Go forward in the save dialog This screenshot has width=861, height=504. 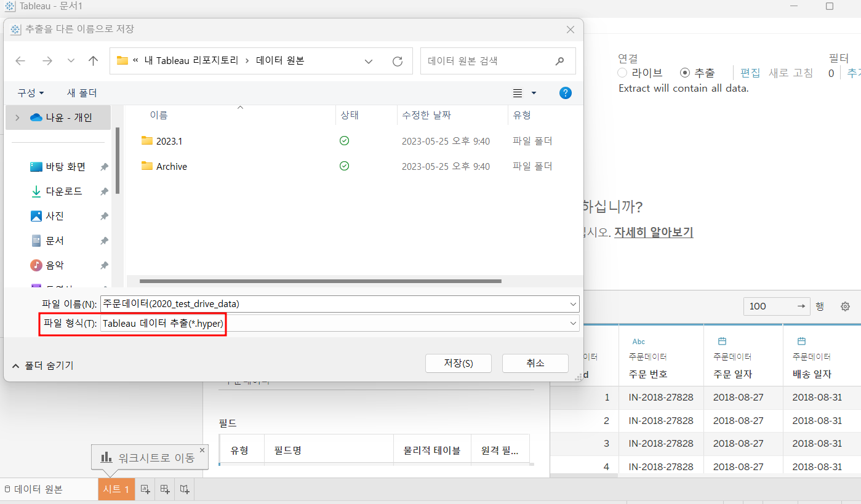tap(47, 61)
